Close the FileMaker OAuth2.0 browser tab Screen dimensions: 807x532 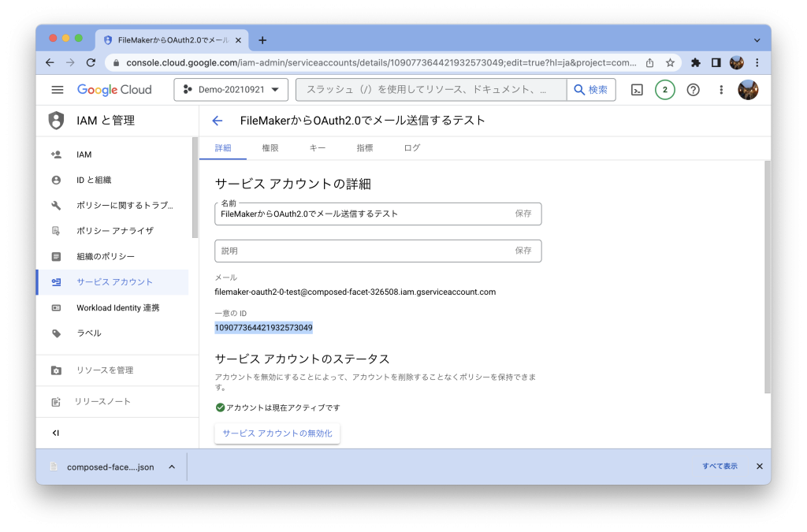tap(238, 40)
